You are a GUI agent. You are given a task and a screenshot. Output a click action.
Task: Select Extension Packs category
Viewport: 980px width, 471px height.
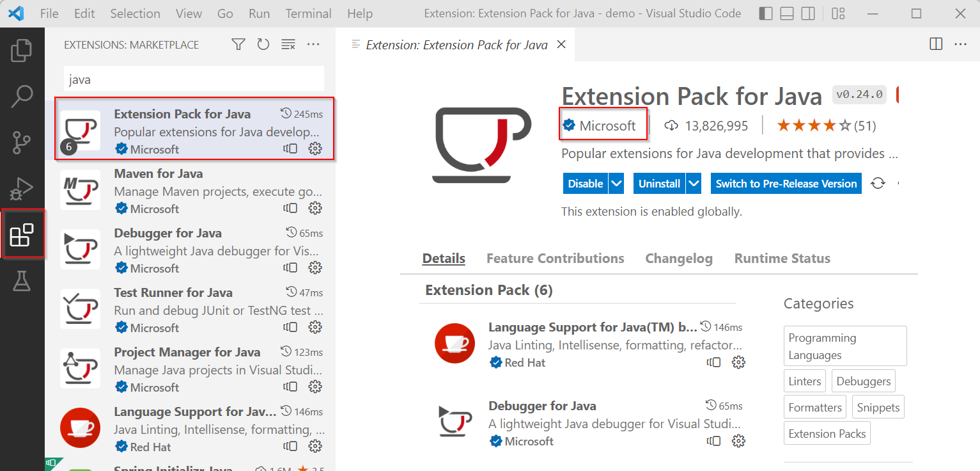coord(827,434)
